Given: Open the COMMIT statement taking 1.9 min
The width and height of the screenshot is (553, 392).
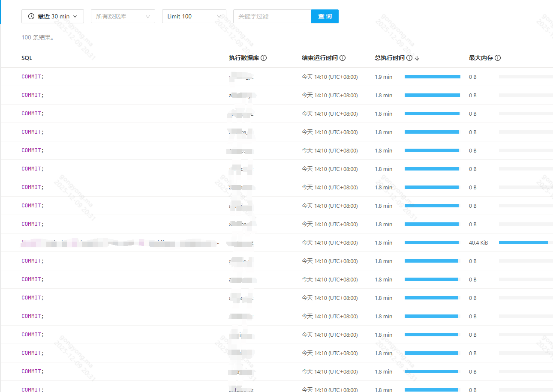Looking at the screenshot, I should coord(33,77).
